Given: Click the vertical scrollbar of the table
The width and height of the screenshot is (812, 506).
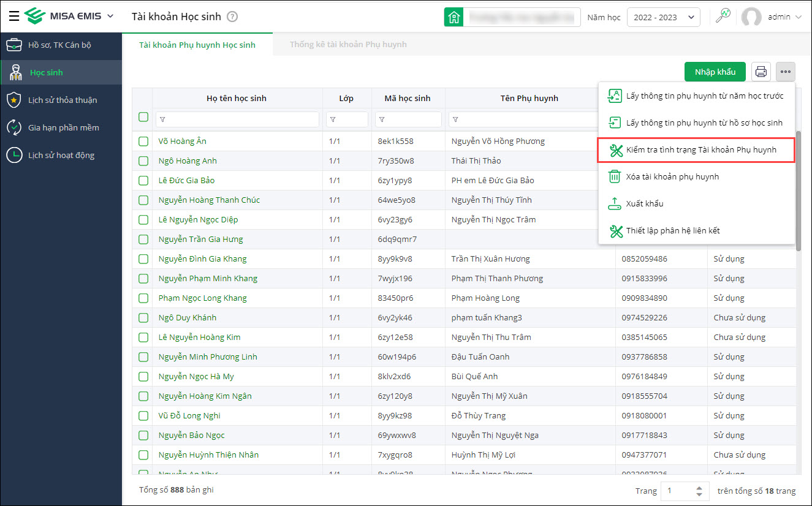Looking at the screenshot, I should coord(798,190).
